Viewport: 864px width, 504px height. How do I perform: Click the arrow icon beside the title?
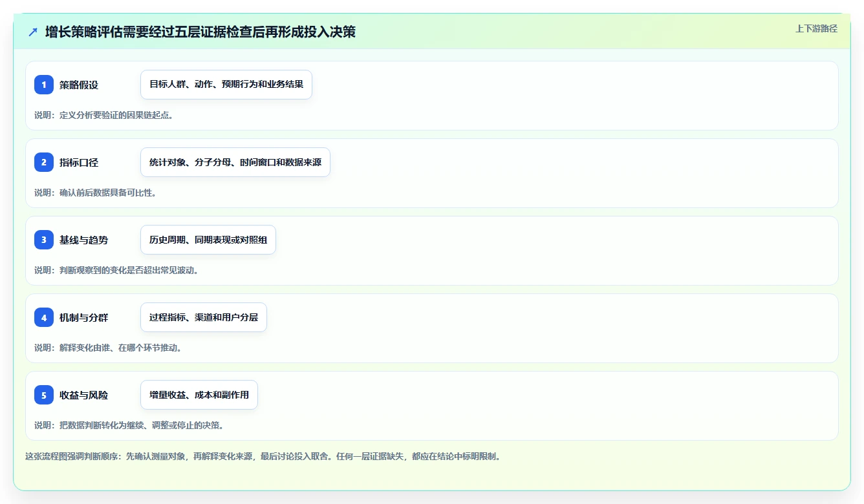coord(33,32)
